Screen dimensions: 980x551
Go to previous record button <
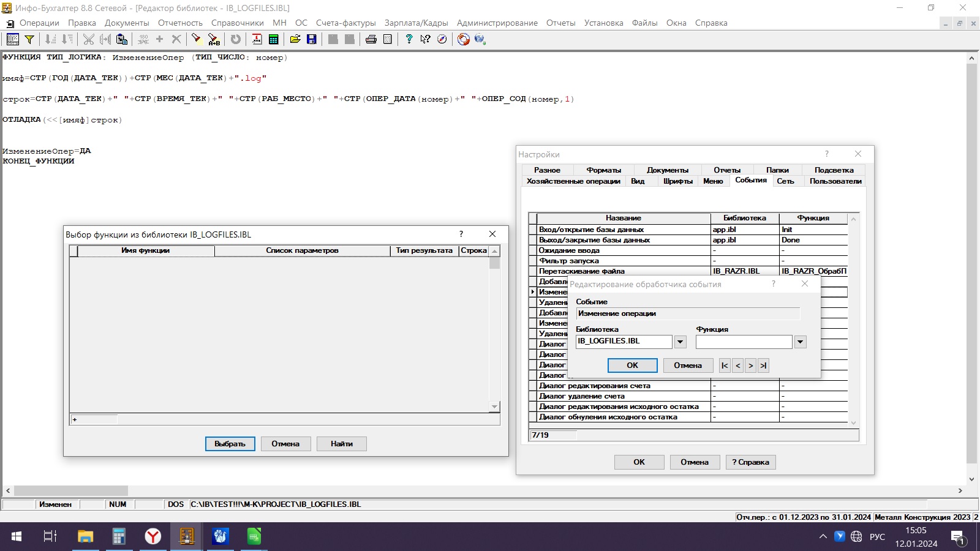(737, 365)
